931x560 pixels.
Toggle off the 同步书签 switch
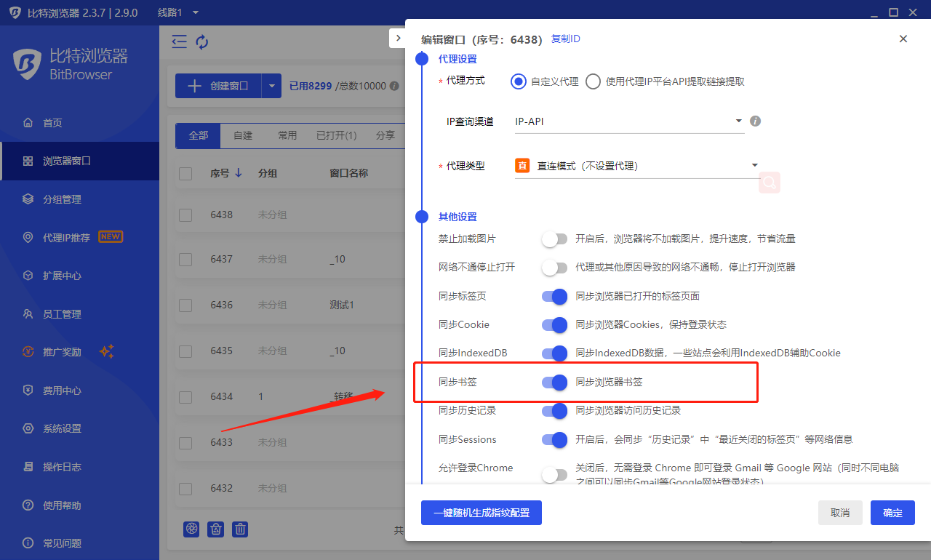[x=554, y=382]
